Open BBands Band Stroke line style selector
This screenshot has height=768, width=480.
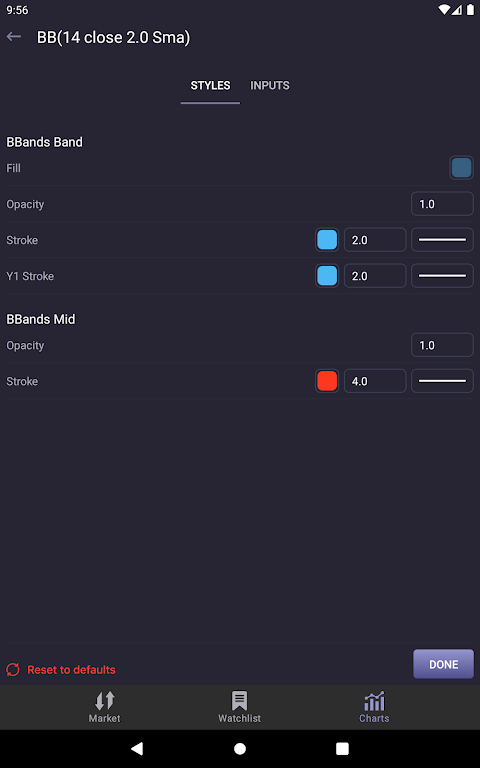[x=442, y=240]
